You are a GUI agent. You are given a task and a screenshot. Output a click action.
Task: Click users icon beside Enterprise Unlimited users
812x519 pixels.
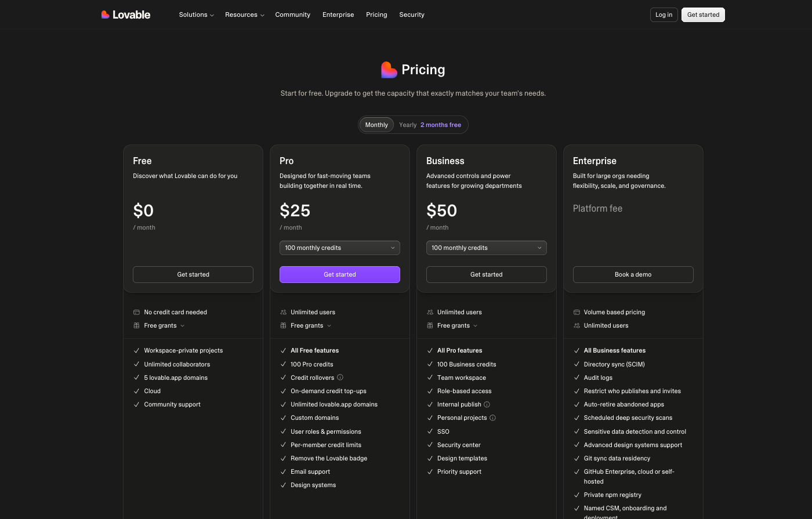[x=577, y=326]
